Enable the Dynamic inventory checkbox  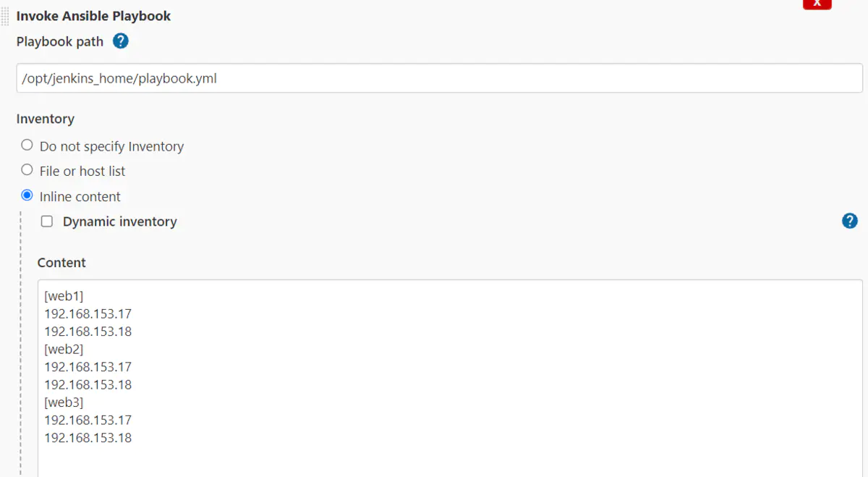47,221
